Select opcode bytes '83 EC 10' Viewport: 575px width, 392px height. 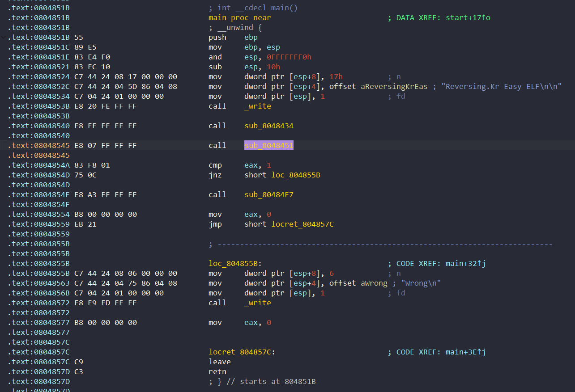(92, 67)
